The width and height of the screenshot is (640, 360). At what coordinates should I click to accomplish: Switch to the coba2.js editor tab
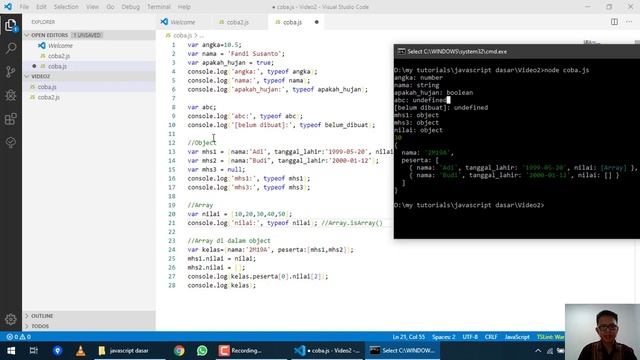click(x=238, y=22)
